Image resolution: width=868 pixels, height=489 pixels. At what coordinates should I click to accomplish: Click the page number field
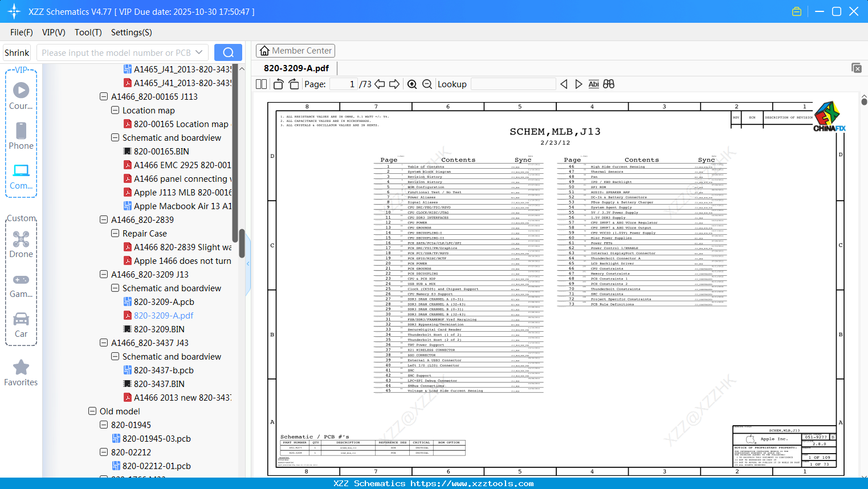(344, 84)
